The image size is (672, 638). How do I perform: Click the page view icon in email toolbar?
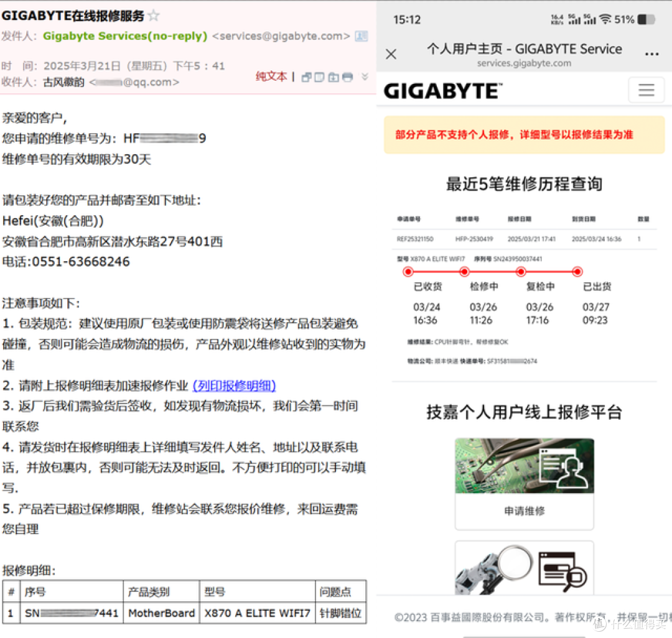pos(319,77)
